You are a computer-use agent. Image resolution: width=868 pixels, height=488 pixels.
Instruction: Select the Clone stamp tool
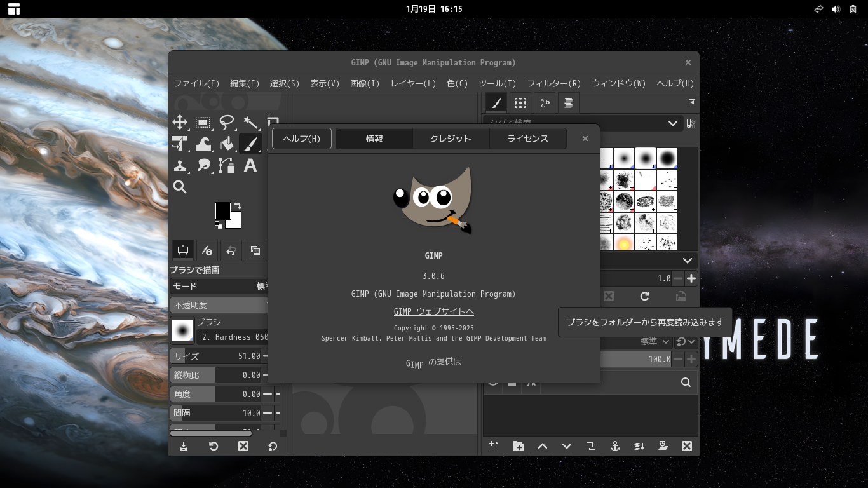coord(180,166)
